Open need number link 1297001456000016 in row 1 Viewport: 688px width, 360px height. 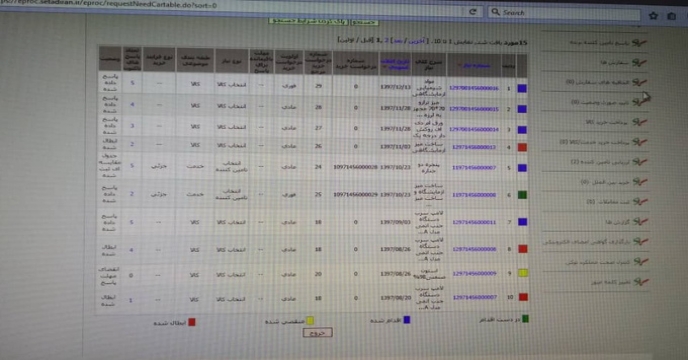pos(474,88)
